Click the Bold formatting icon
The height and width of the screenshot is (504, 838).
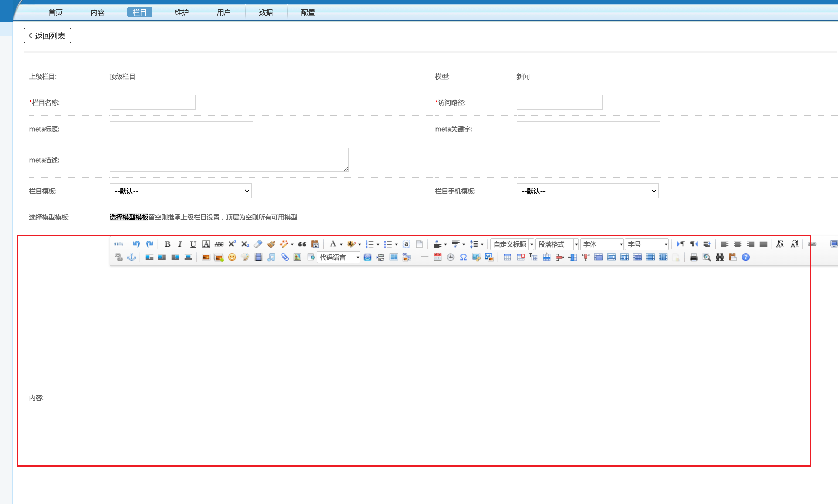click(x=167, y=244)
